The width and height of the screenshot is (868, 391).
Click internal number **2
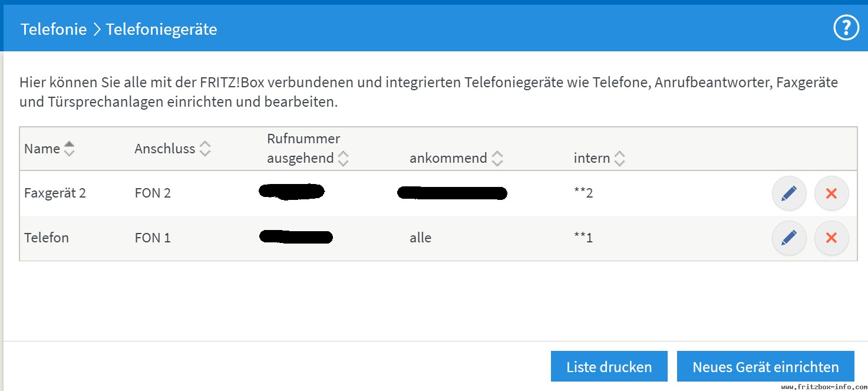pos(583,193)
